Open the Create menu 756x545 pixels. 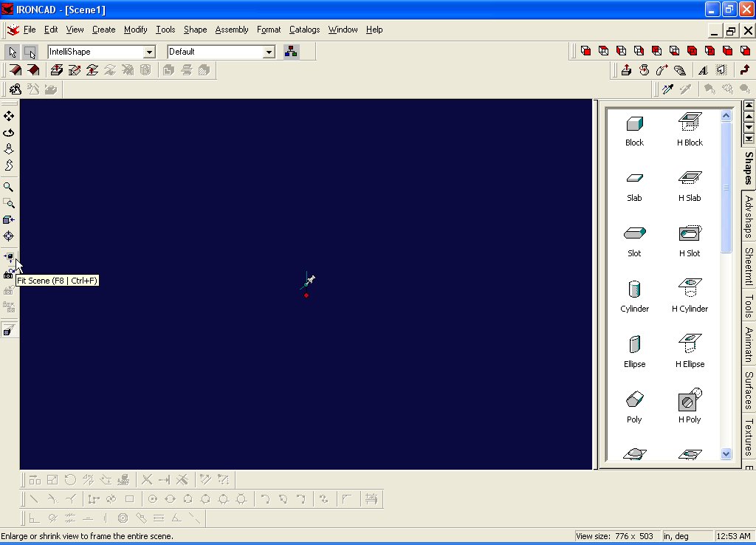[x=103, y=30]
